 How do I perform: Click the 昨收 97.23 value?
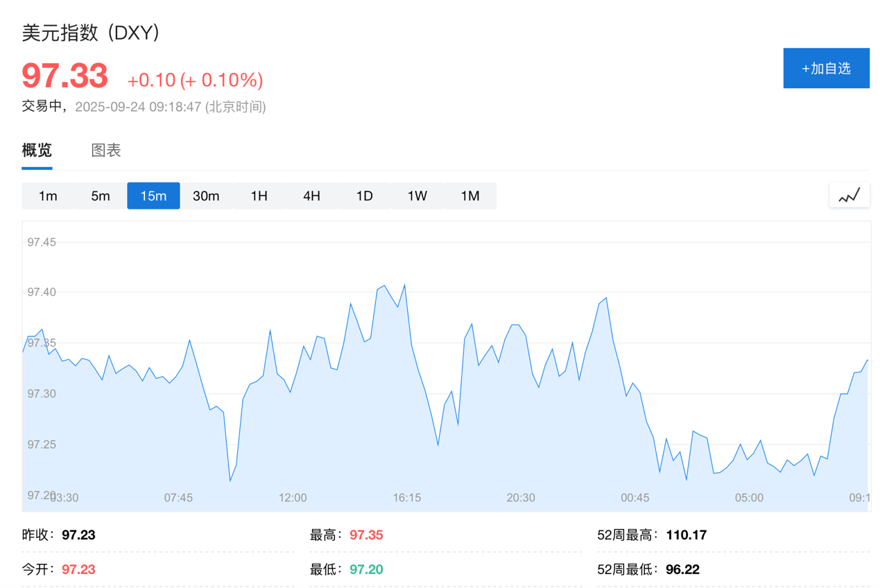[78, 535]
